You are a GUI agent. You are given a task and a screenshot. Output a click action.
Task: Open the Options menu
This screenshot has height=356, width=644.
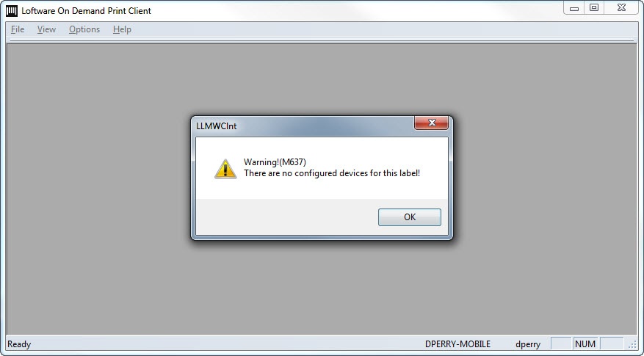click(84, 29)
